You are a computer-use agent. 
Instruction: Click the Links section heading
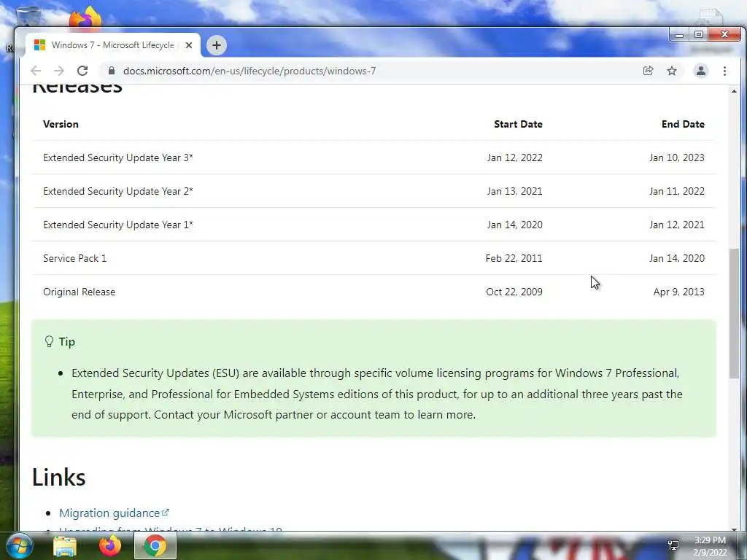[x=58, y=477]
